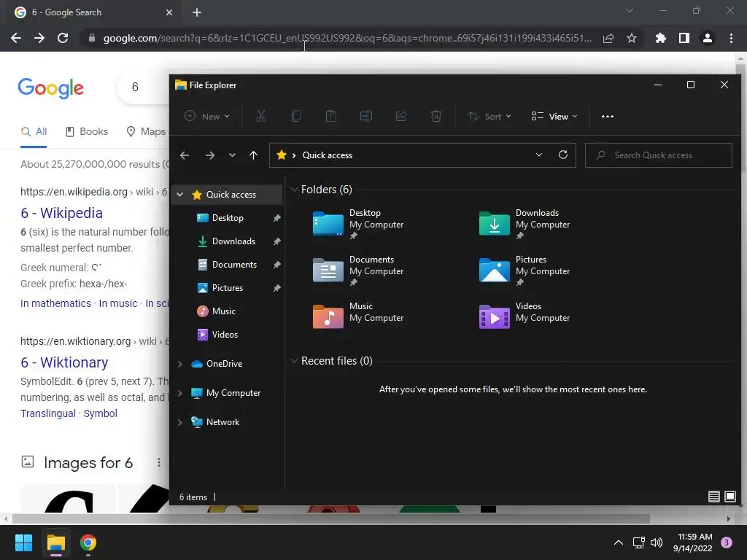The image size is (747, 560).
Task: Expand the OneDrive tree node
Action: [x=180, y=364]
